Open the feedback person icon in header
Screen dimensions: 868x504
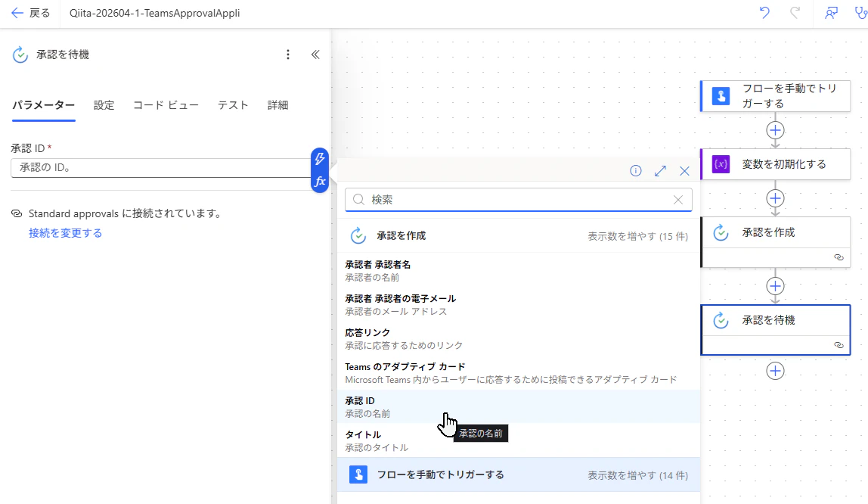pos(831,13)
